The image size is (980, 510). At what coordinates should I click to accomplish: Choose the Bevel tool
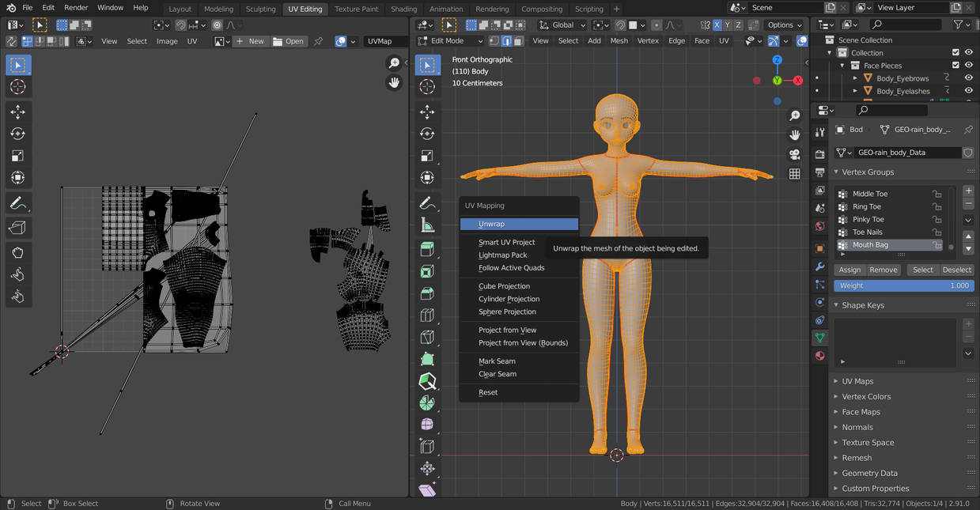[x=428, y=294]
